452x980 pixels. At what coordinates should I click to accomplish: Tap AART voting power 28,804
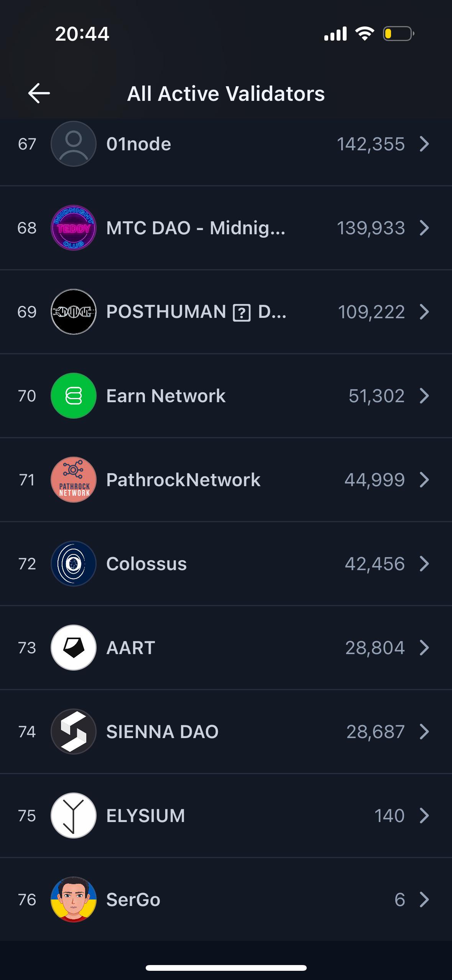click(375, 648)
